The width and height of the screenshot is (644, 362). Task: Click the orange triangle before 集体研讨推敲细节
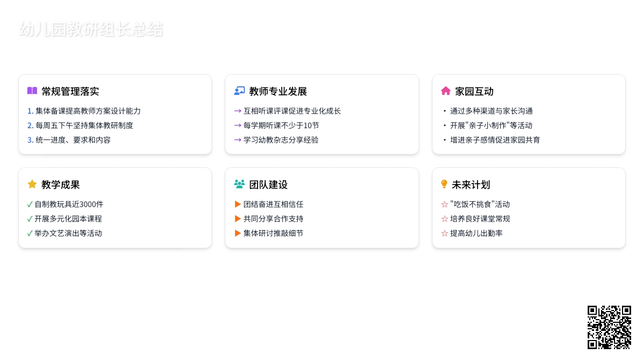pos(238,233)
